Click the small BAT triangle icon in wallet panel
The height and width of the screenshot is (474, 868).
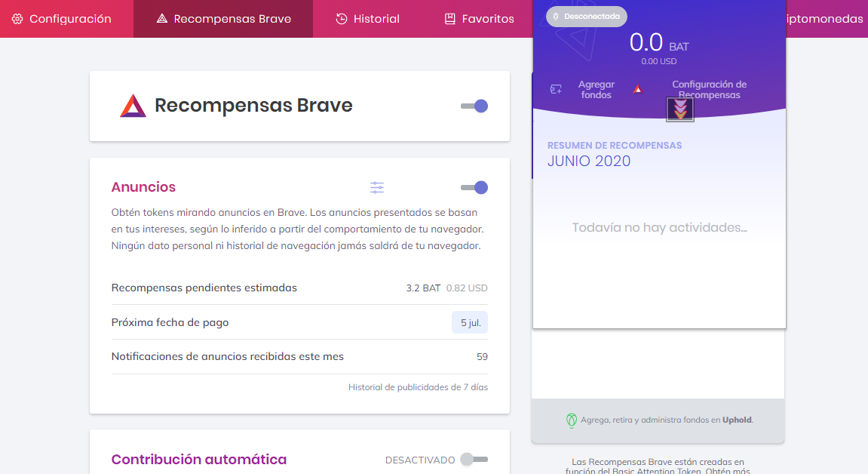pos(638,89)
